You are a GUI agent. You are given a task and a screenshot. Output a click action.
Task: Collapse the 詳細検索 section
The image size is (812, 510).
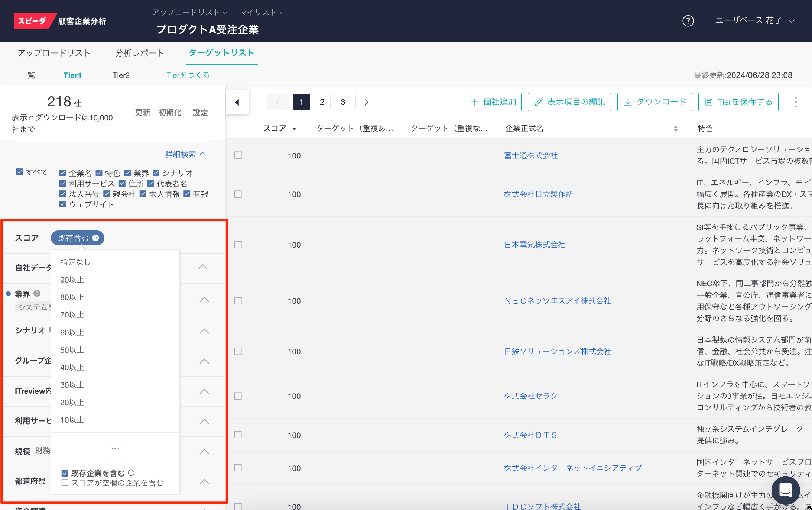coord(186,154)
